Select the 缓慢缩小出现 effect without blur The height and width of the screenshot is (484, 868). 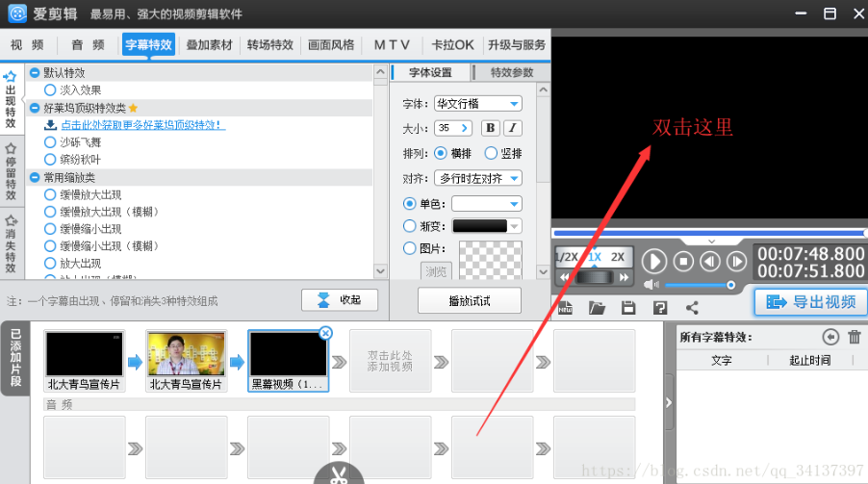point(50,229)
